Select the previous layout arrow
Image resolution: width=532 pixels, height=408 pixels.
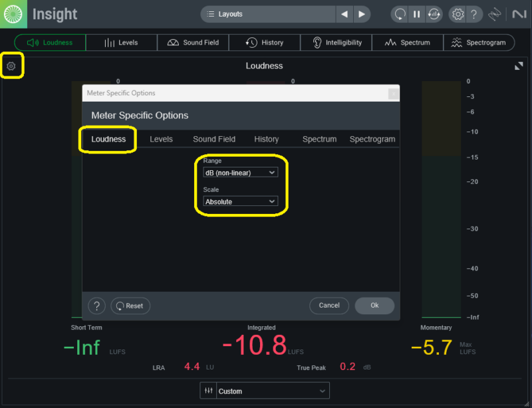coord(344,14)
